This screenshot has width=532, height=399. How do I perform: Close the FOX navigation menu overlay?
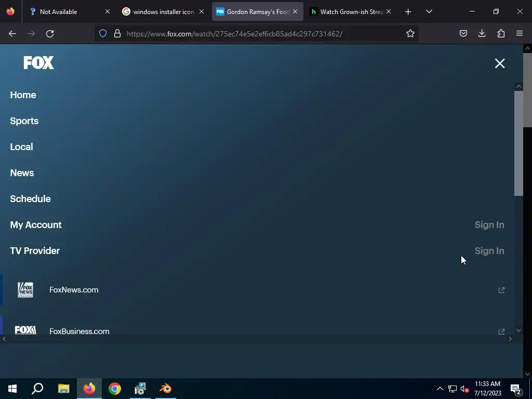pos(499,63)
